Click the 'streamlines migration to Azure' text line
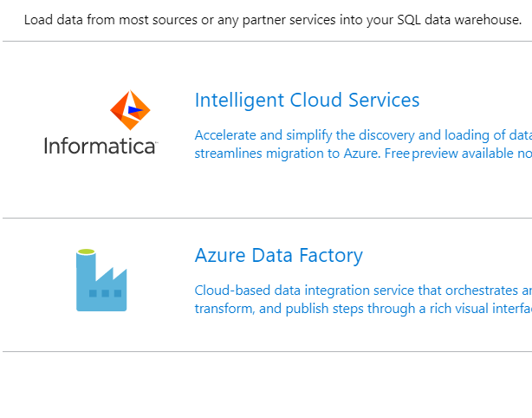Screen dimensions: 532x418 click(x=288, y=153)
